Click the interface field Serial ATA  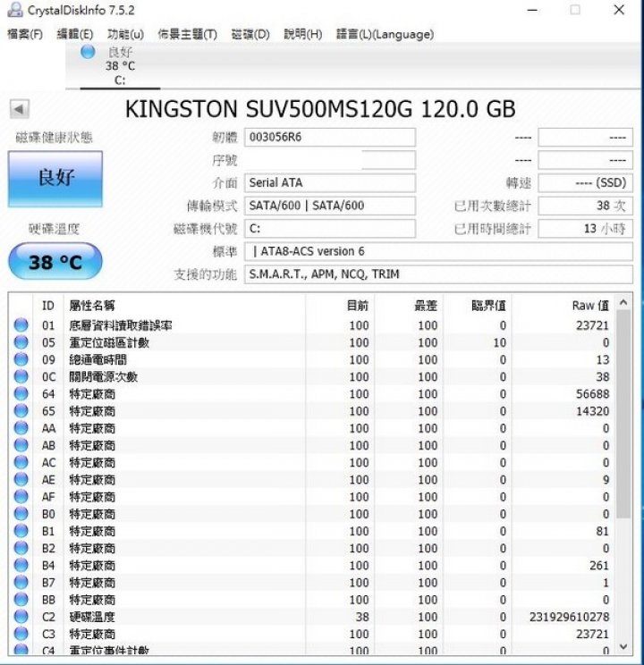point(330,183)
